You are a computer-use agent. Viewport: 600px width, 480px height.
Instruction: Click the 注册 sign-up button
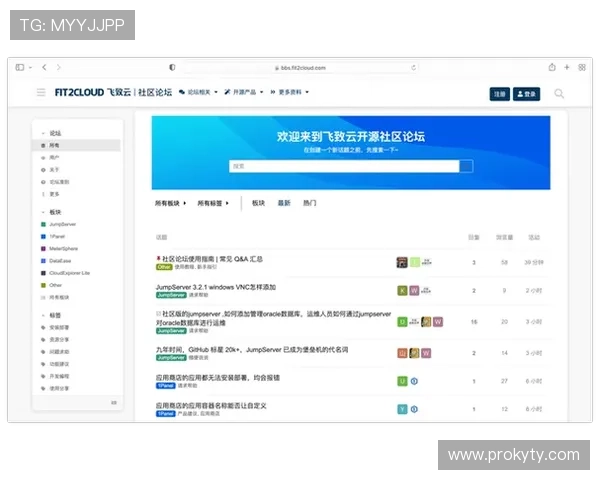(x=499, y=94)
